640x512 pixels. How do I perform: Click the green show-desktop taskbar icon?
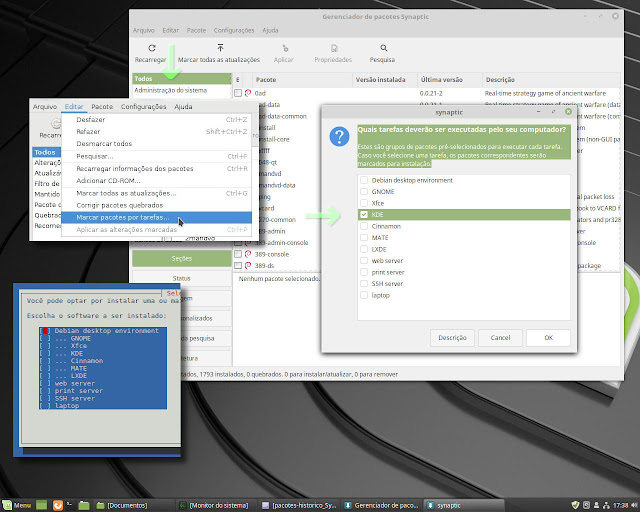(42, 505)
